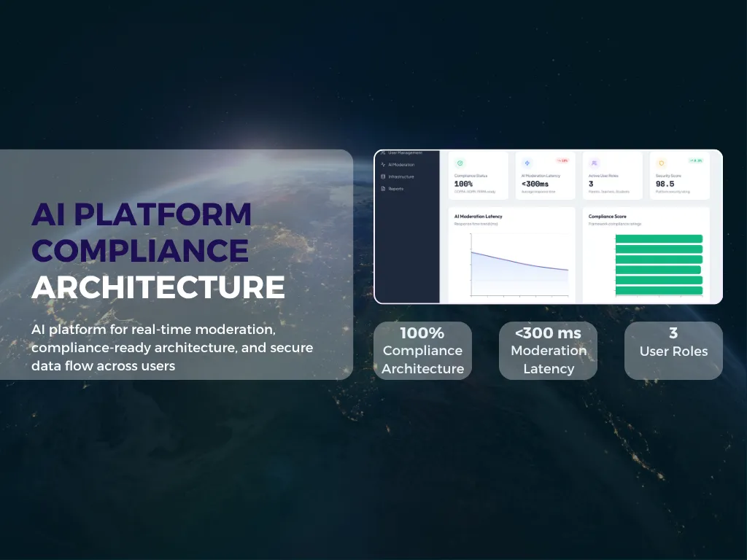Click the AI Moderation pulse icon in sidebar

(383, 165)
